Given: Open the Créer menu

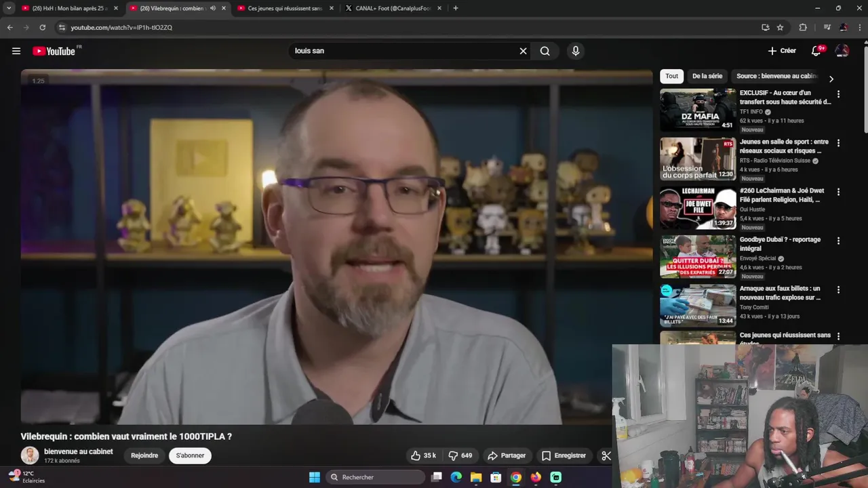Looking at the screenshot, I should [x=782, y=51].
